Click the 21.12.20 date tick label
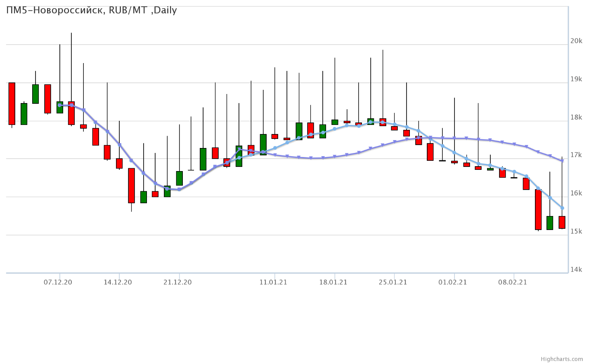Viewport: 589px width, 364px height. click(x=177, y=282)
